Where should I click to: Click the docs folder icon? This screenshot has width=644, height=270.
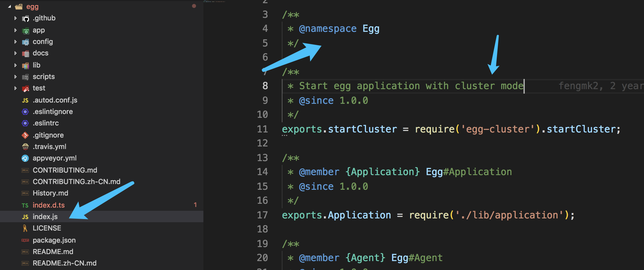click(25, 53)
